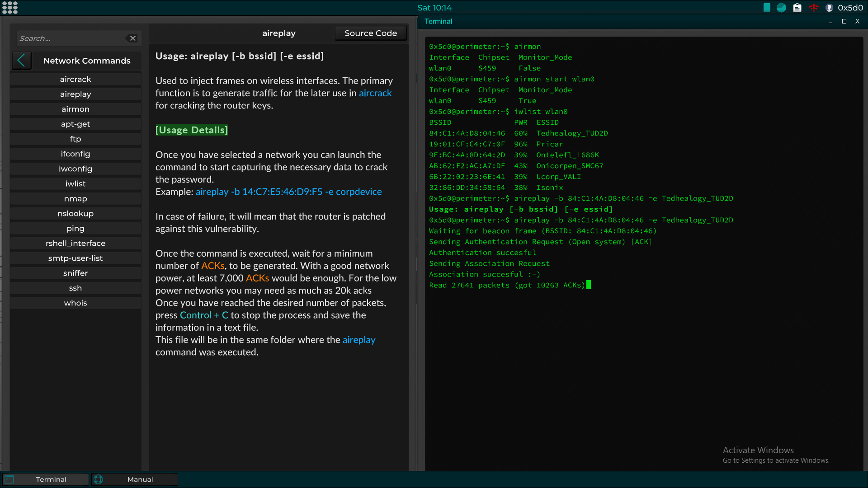Open the Source Code button for aireplay
Image resolution: width=868 pixels, height=488 pixels.
click(371, 33)
